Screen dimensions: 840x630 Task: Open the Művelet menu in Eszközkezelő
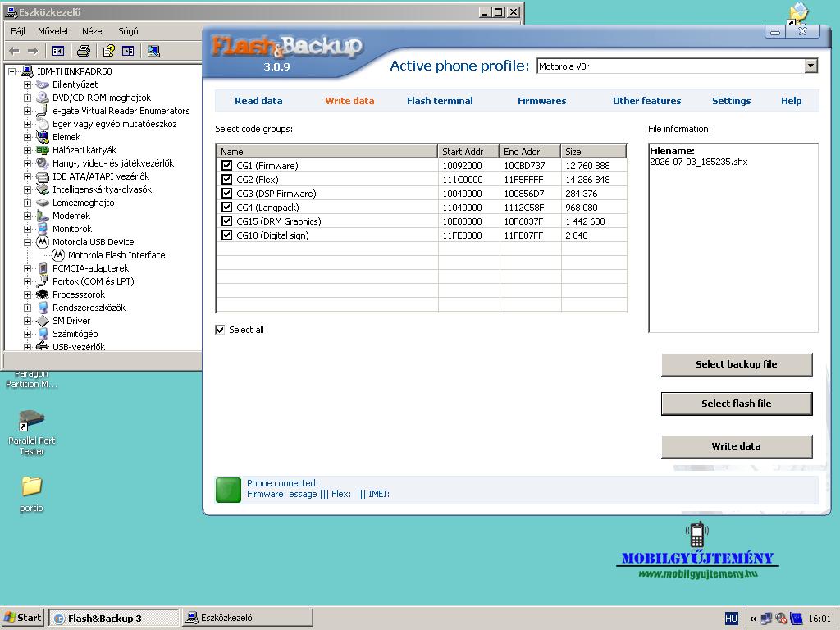53,31
